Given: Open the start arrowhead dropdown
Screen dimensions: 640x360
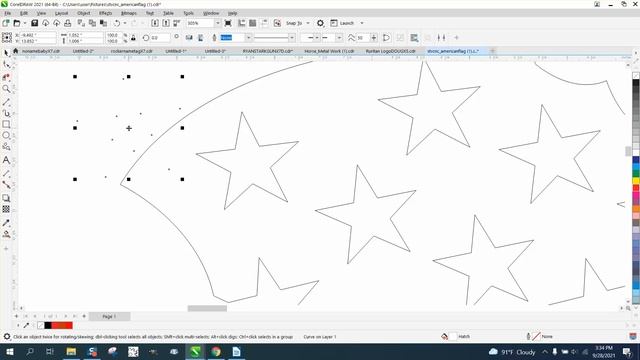Looking at the screenshot, I should click(317, 38).
